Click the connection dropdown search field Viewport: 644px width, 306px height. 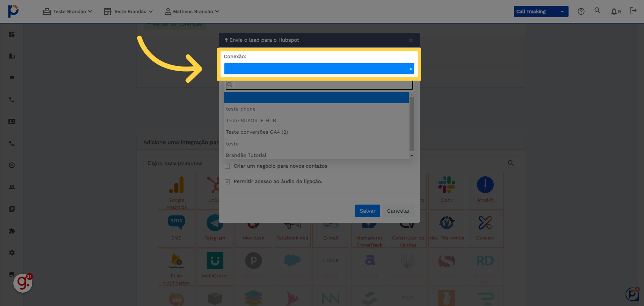pos(319,85)
